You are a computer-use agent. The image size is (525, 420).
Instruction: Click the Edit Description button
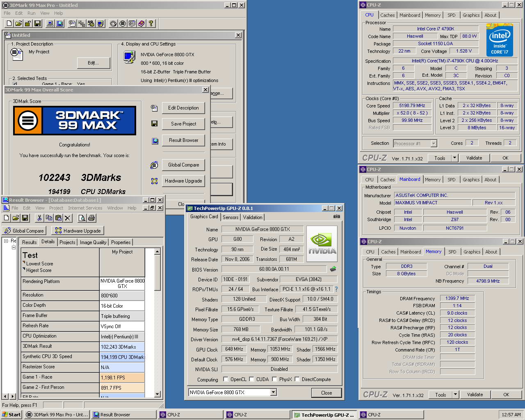pos(183,108)
